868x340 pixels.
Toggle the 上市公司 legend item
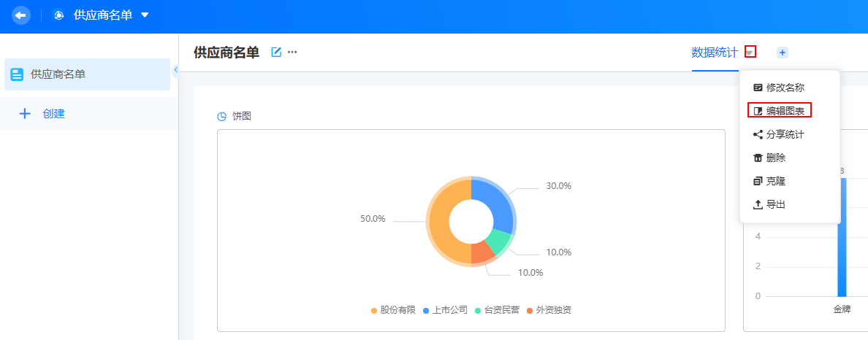445,310
